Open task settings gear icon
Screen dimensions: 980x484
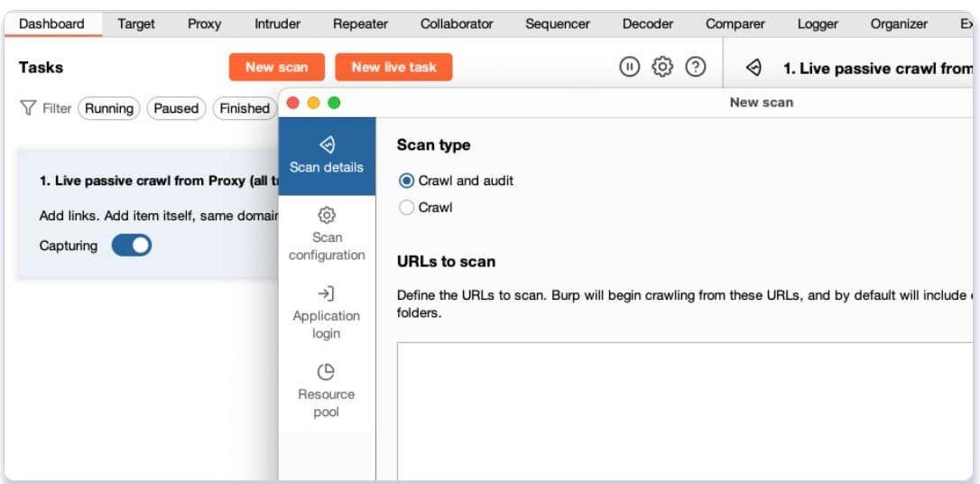point(662,66)
